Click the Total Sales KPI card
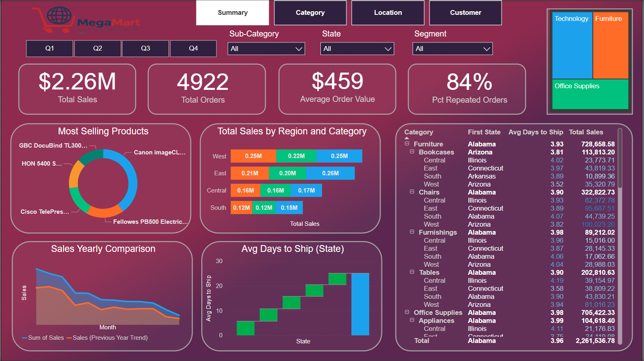 77,88
